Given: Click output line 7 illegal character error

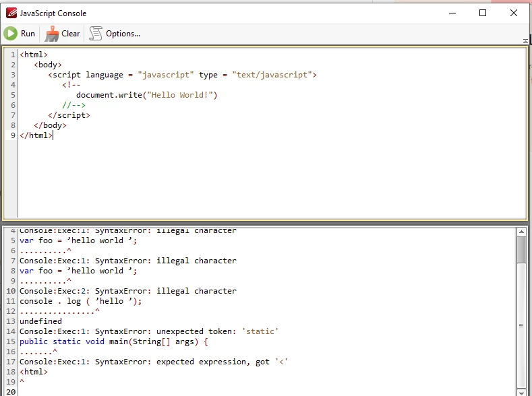Looking at the screenshot, I should pyautogui.click(x=128, y=261).
